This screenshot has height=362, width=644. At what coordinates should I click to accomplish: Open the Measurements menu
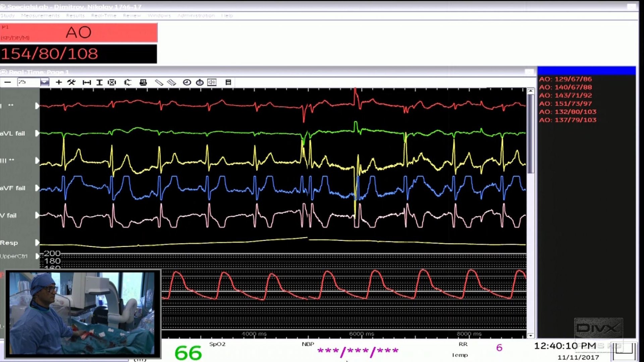tap(40, 15)
